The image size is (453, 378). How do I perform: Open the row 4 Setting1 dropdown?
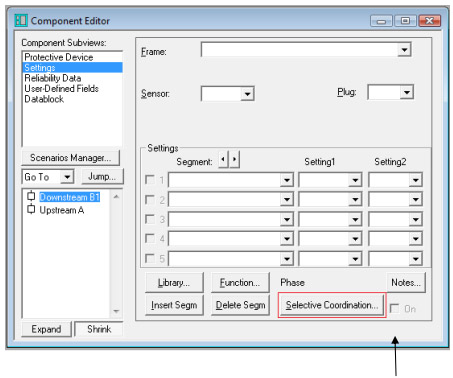click(x=355, y=239)
